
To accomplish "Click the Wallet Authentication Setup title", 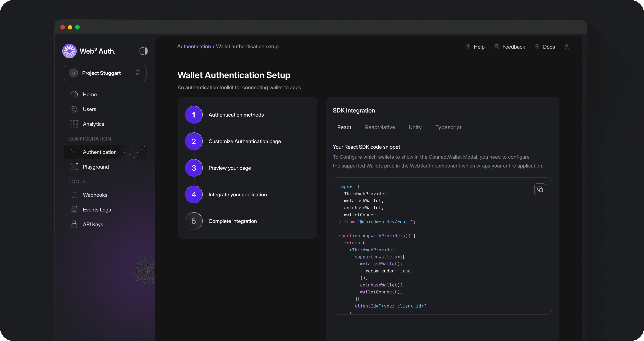I will click(234, 75).
